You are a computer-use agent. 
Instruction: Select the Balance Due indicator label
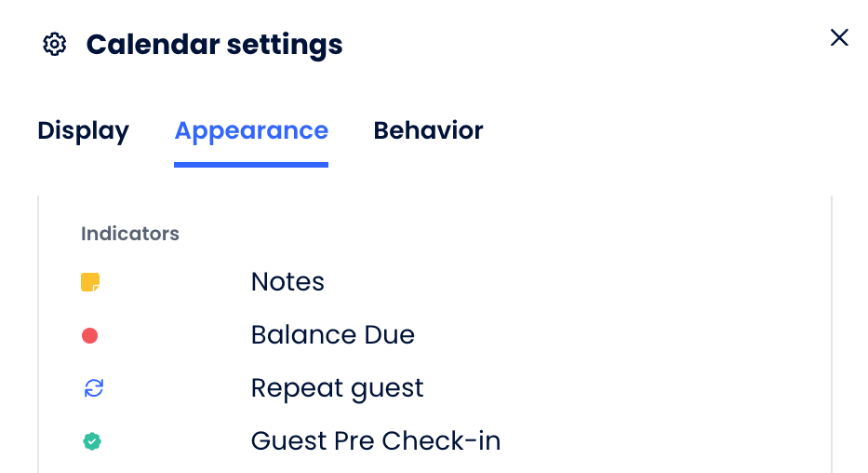pyautogui.click(x=333, y=334)
